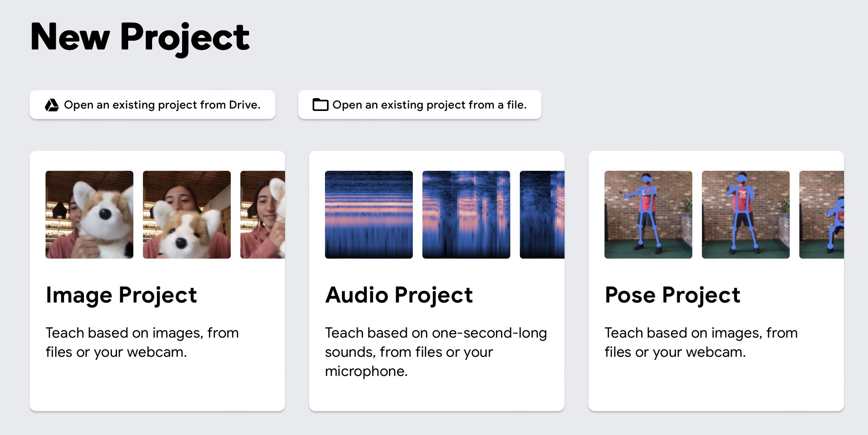Click the Image Project description text
Image resolution: width=868 pixels, height=435 pixels.
(142, 342)
